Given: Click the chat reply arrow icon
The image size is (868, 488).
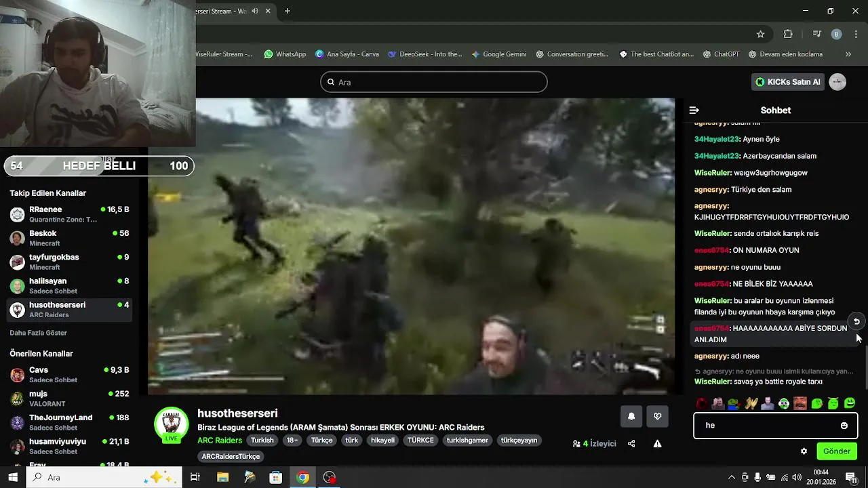Looking at the screenshot, I should 856,322.
